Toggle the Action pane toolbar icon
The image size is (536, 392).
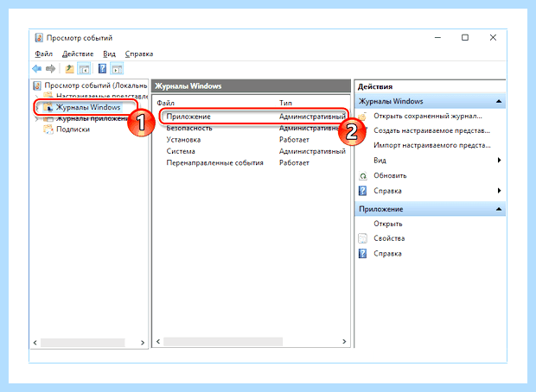point(117,69)
